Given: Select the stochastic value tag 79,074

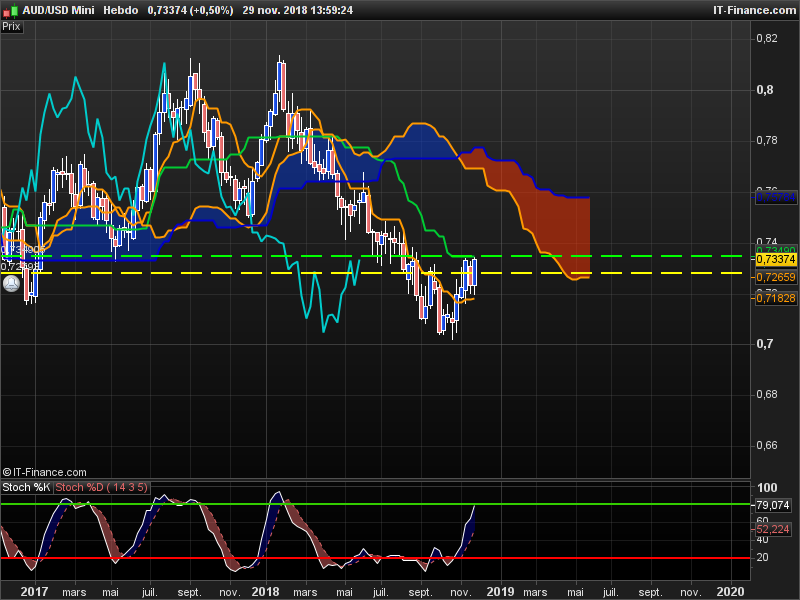Looking at the screenshot, I should (x=772, y=505).
